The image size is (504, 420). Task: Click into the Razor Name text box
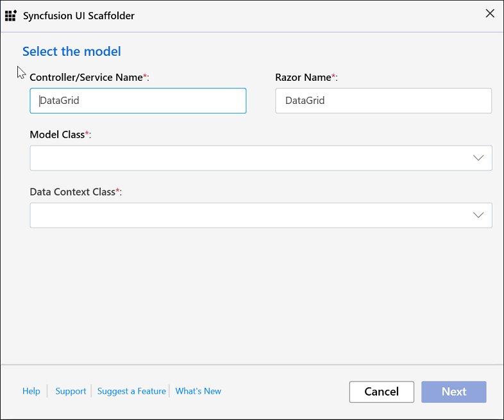(x=383, y=101)
